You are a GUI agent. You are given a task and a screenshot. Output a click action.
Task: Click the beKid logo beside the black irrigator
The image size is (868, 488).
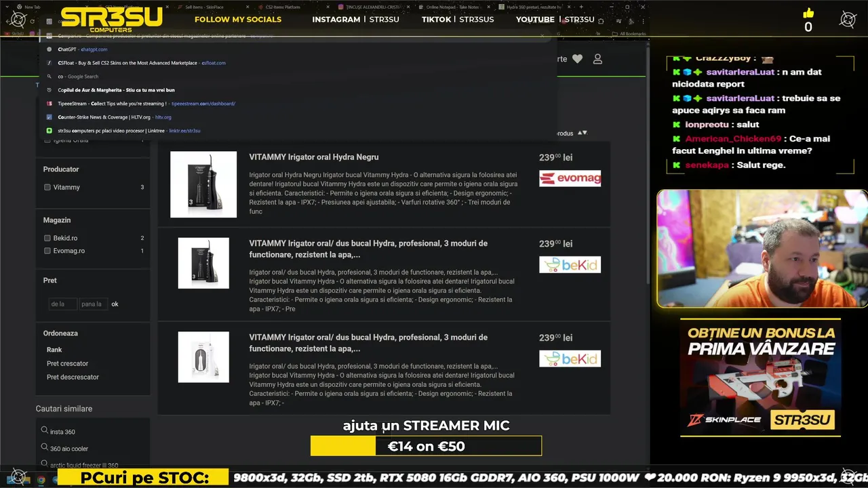coord(570,264)
